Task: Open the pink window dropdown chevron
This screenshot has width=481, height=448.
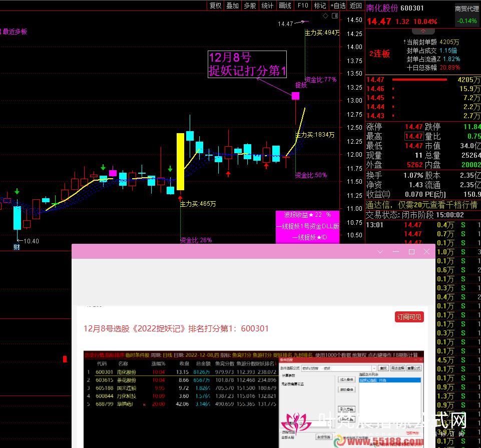Action: (x=380, y=252)
